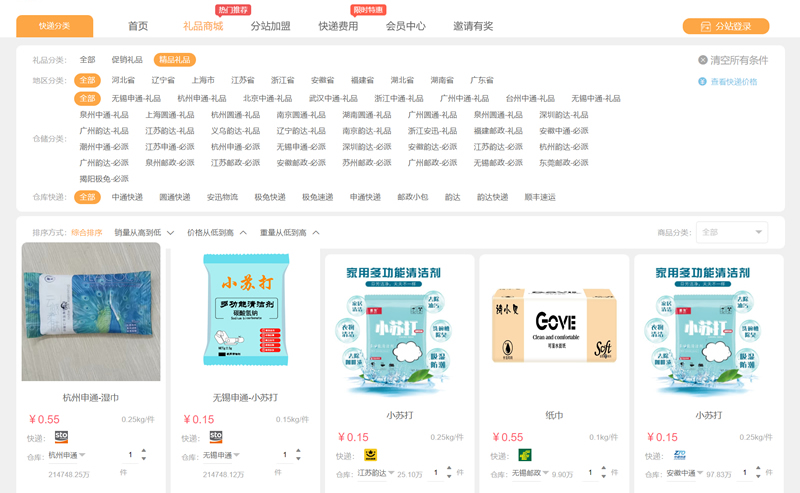Open the 商品分类 dropdown
This screenshot has width=800, height=493.
tap(732, 232)
